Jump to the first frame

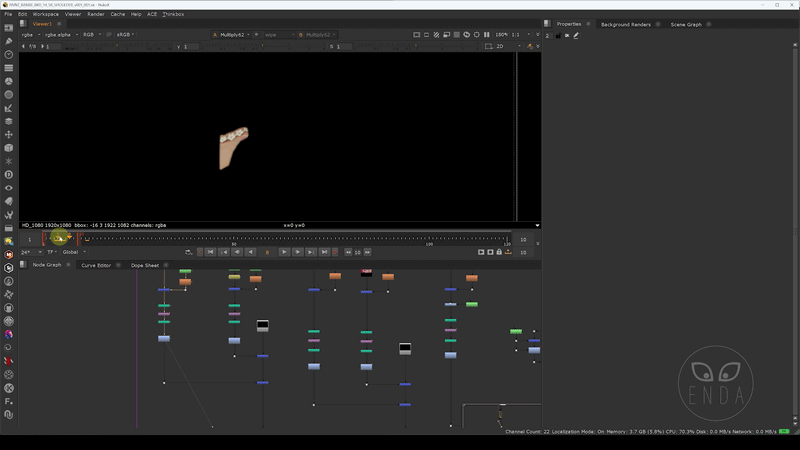click(x=210, y=252)
